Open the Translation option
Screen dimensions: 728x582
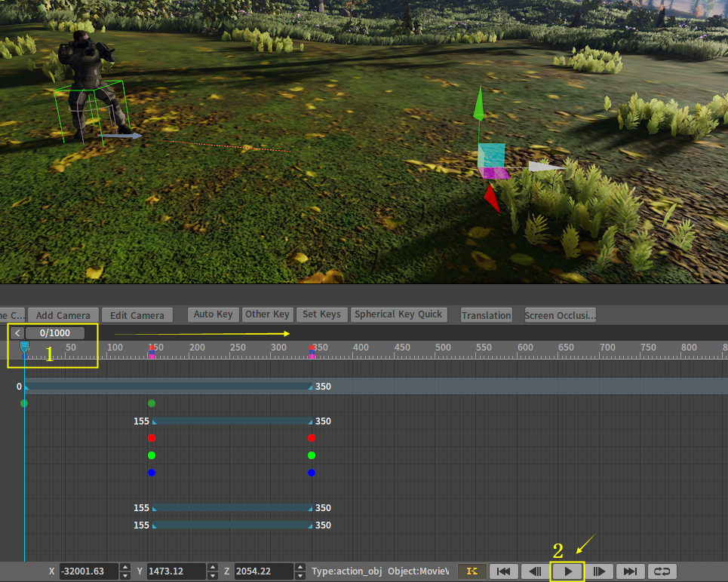(x=487, y=315)
